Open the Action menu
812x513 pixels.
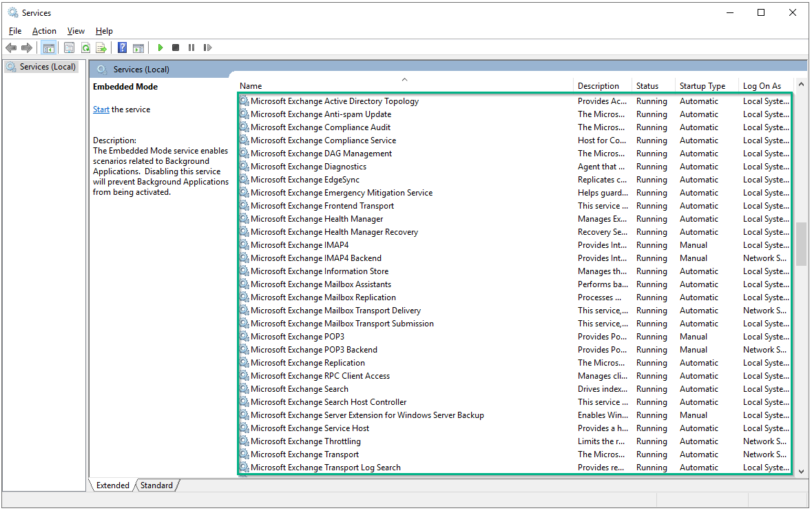pyautogui.click(x=44, y=31)
